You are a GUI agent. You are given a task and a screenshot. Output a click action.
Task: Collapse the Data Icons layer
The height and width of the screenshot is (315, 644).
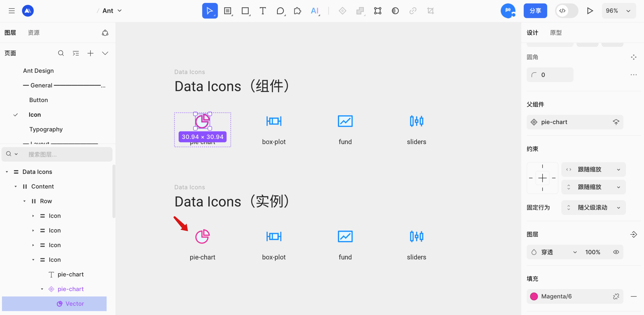[x=7, y=172]
